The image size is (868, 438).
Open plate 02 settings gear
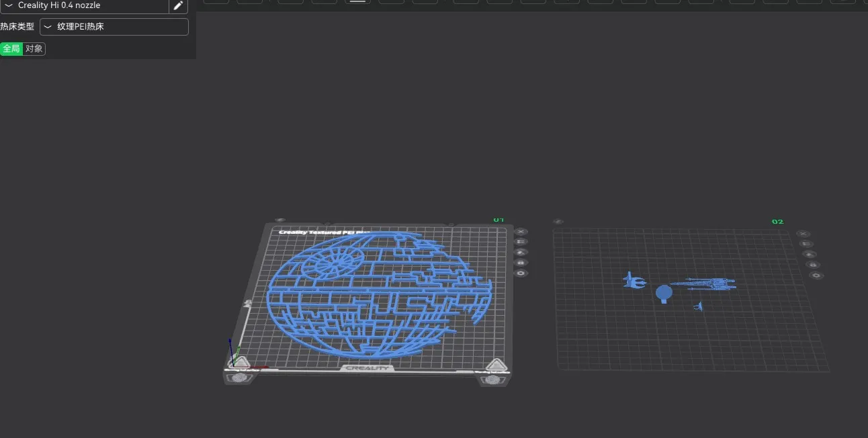click(x=816, y=275)
